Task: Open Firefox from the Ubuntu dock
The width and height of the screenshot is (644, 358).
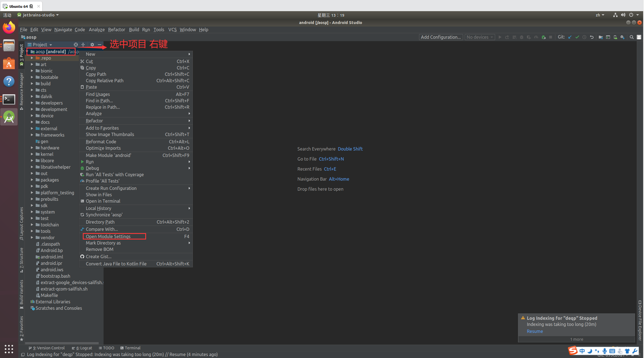Action: click(9, 27)
